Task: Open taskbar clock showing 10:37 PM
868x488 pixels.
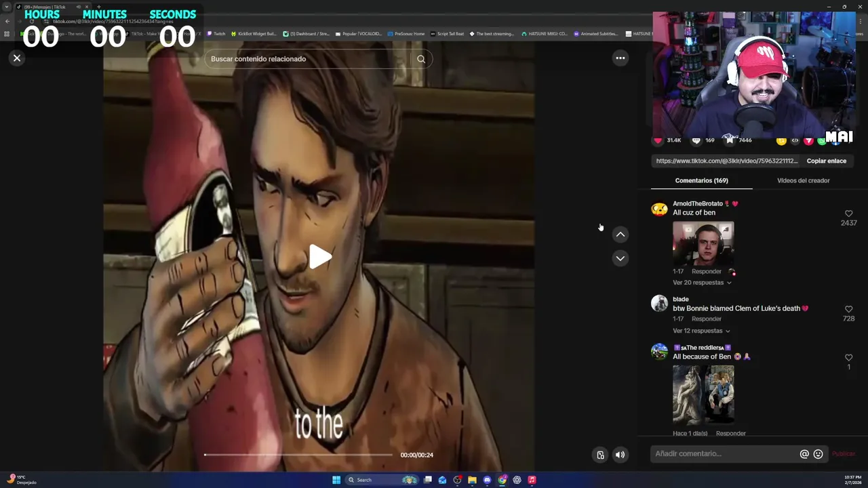Action: coord(852,480)
